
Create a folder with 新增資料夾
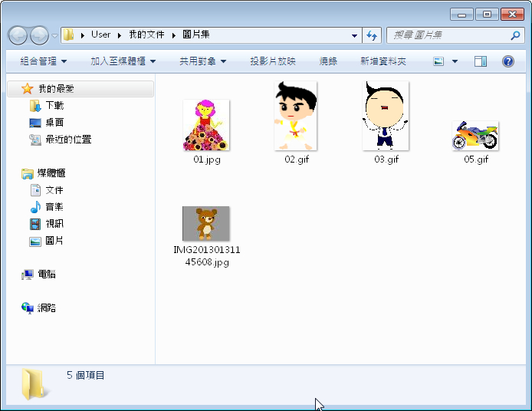click(383, 61)
